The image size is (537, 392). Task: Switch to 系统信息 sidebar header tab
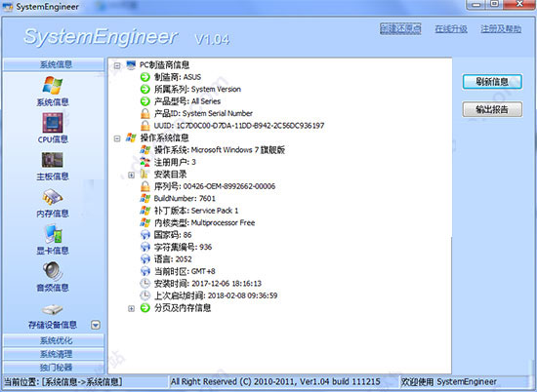click(x=54, y=64)
